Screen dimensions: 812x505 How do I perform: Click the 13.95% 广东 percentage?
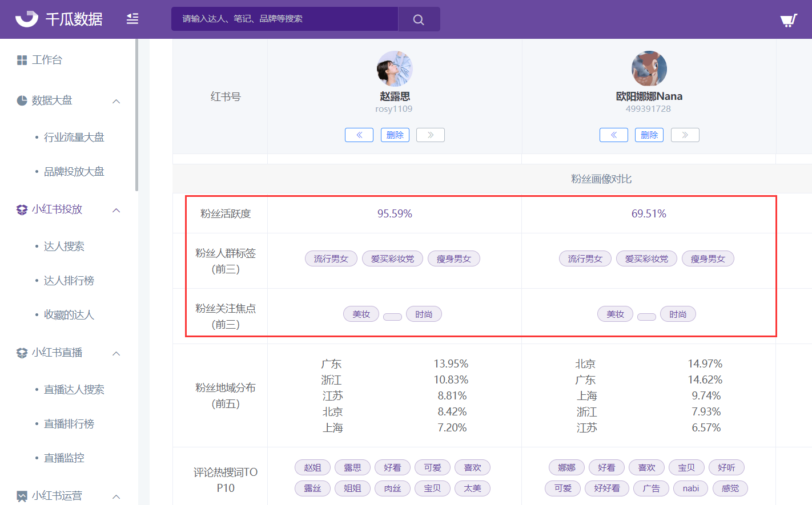coord(451,363)
